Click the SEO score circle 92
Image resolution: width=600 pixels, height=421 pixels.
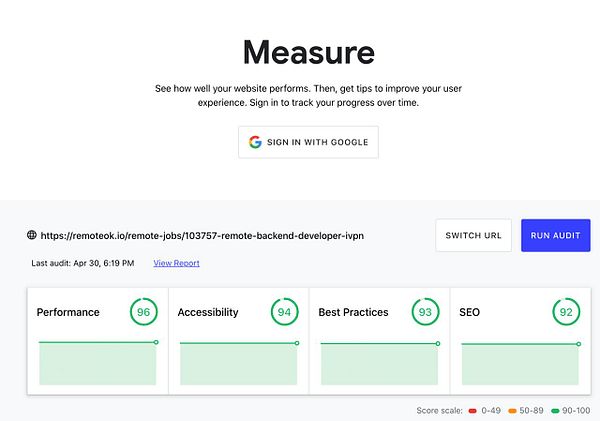(566, 312)
